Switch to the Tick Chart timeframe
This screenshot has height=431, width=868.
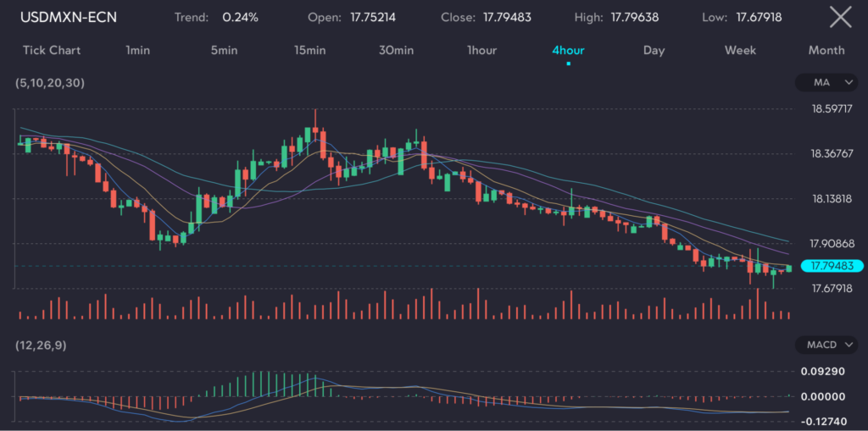[52, 50]
